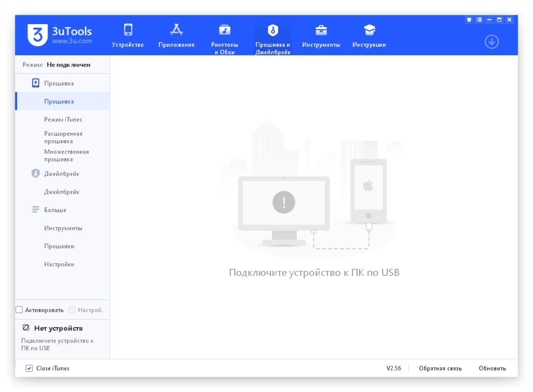The height and width of the screenshot is (392, 533).
Task: Click the V2.56 version label
Action: tap(394, 368)
